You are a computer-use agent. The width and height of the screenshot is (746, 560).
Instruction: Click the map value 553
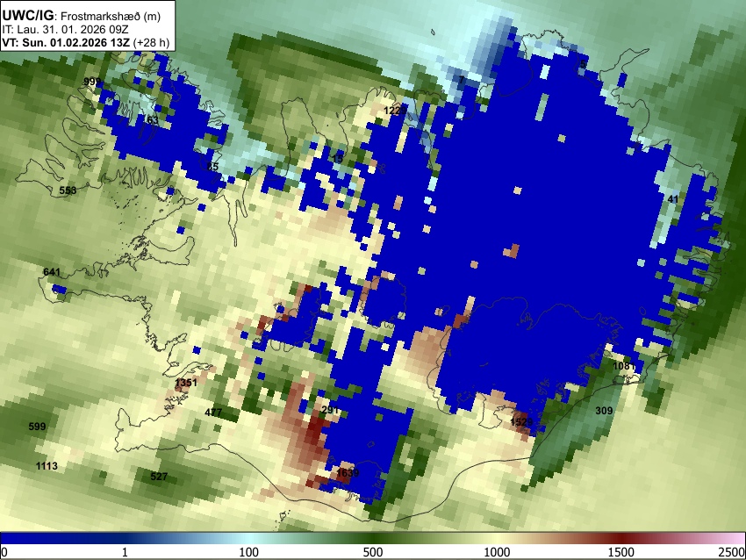[x=68, y=190]
